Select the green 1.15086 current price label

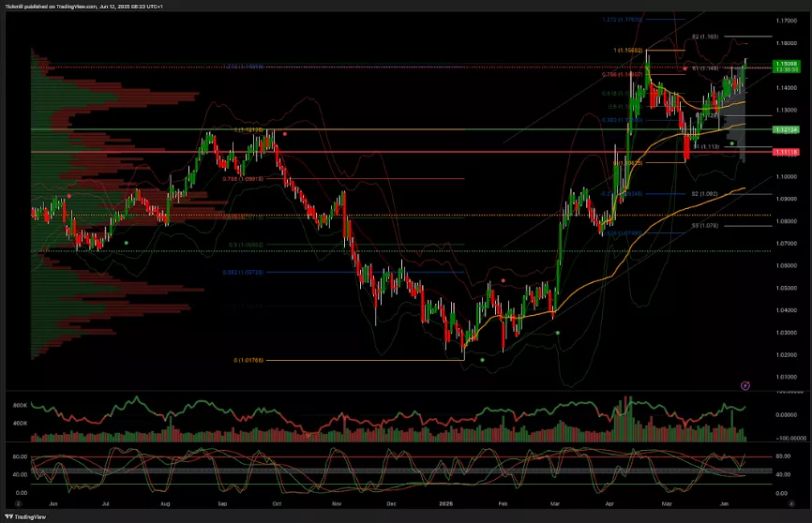[x=784, y=64]
